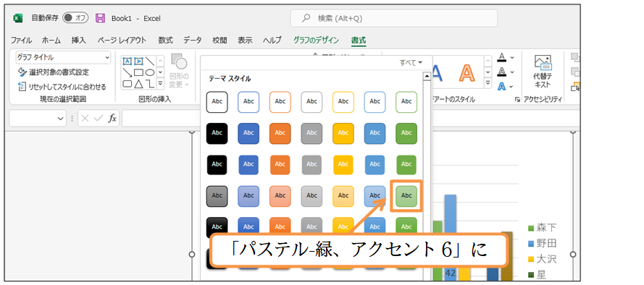The width and height of the screenshot is (644, 285).
Task: Select the 大沢 legend entry
Action: click(542, 259)
